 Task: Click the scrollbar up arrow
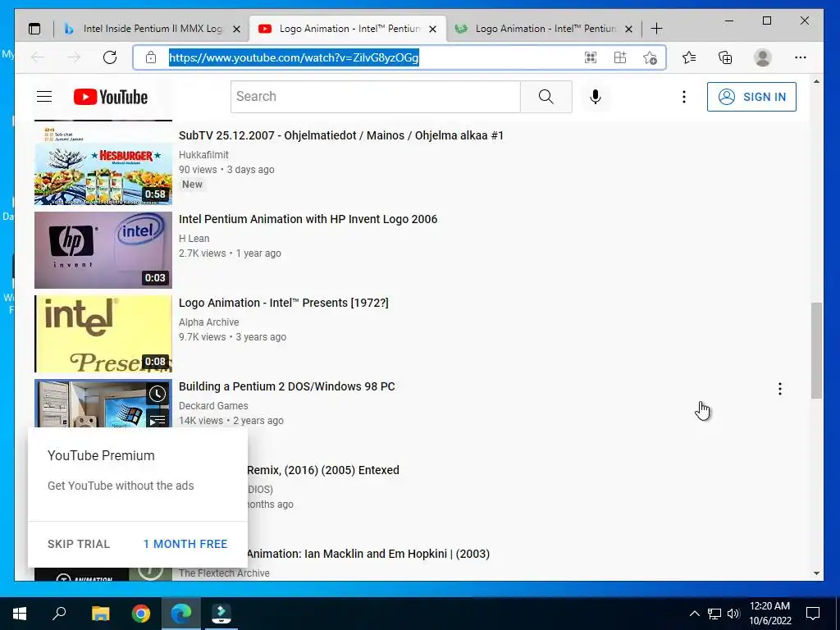[x=816, y=81]
